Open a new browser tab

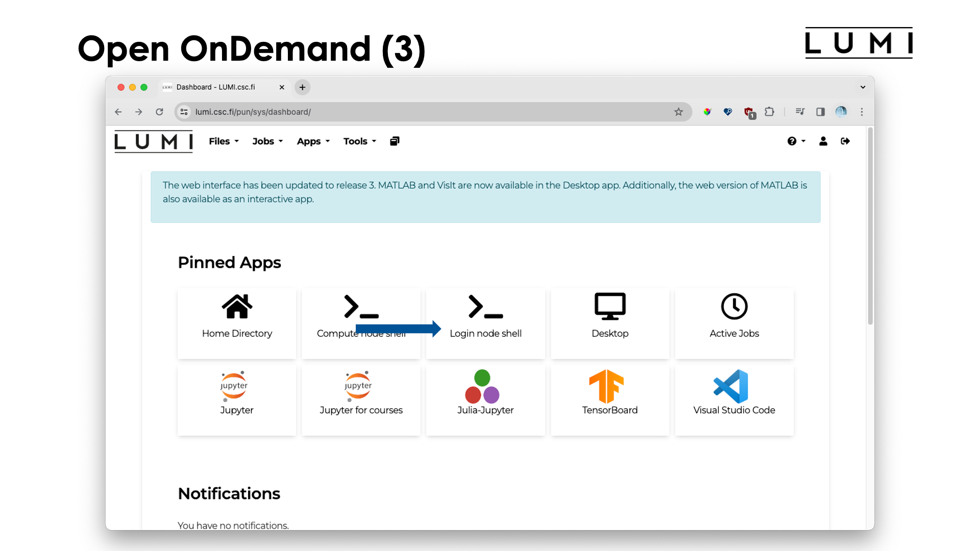(x=302, y=87)
